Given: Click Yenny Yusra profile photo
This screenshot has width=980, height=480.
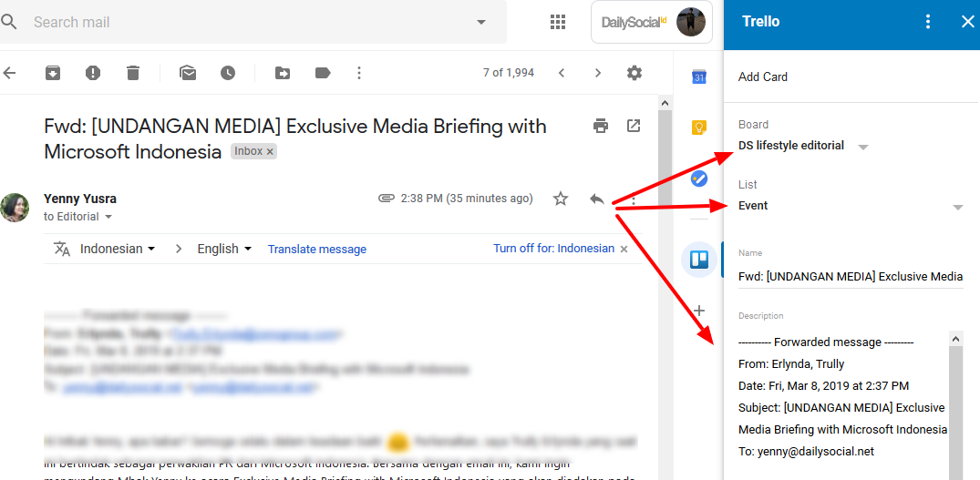Looking at the screenshot, I should (15, 208).
